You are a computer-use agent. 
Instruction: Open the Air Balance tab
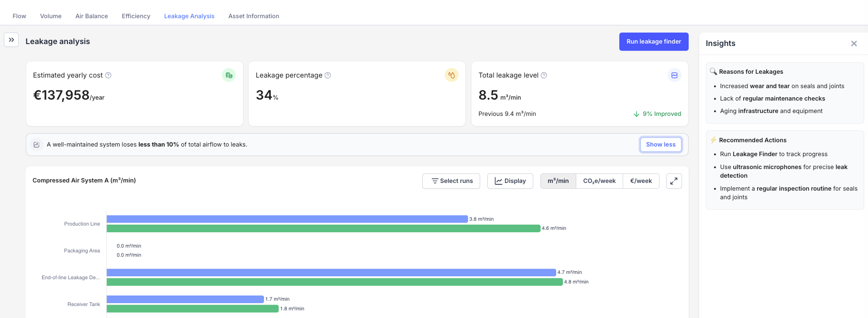(92, 16)
